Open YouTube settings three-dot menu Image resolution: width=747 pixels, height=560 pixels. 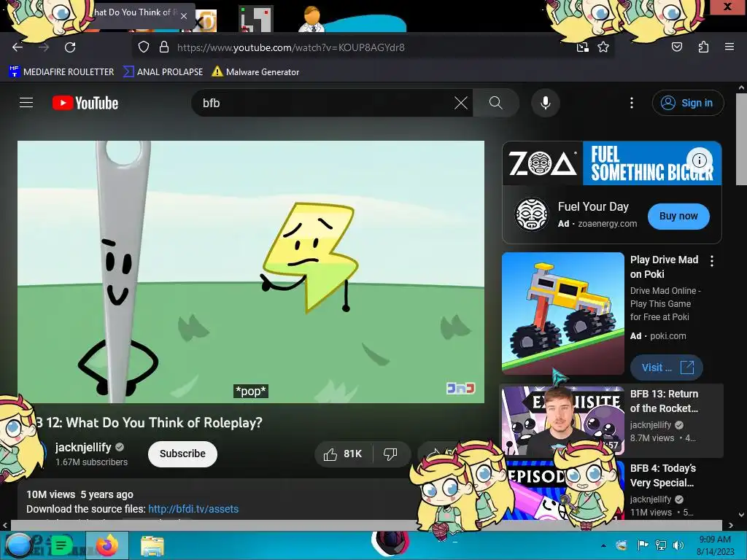point(632,103)
